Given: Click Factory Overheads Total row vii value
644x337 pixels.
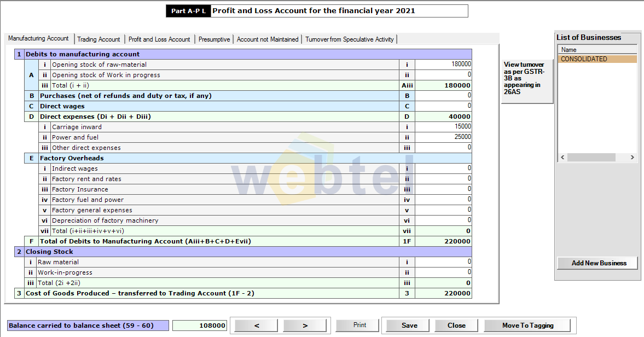Looking at the screenshot, I should (443, 231).
